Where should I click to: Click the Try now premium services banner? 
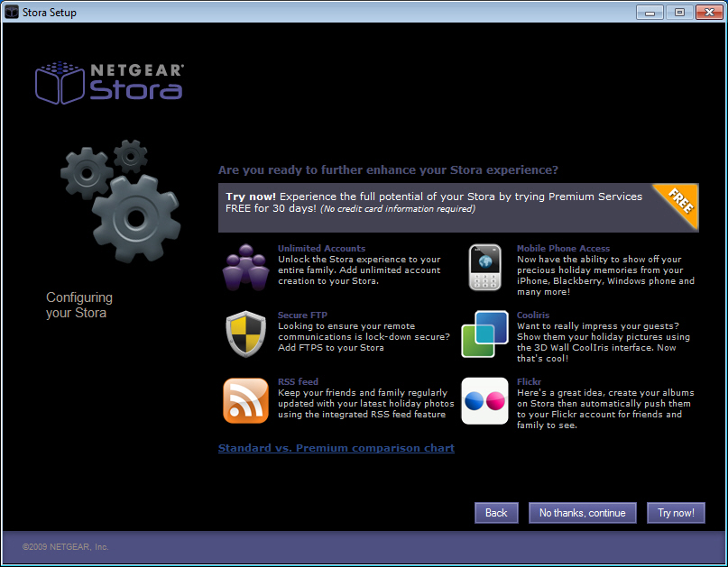click(442, 202)
